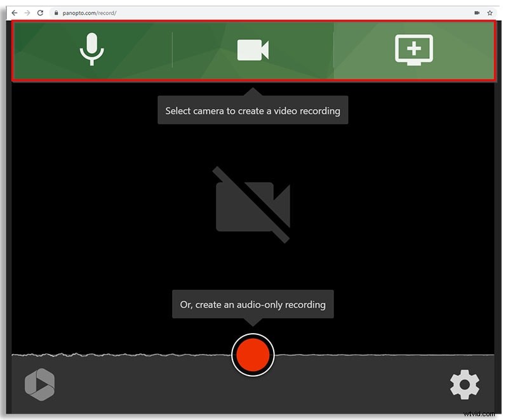This screenshot has width=508, height=420.
Task: Click the audio-only recording tooltip
Action: [x=252, y=304]
